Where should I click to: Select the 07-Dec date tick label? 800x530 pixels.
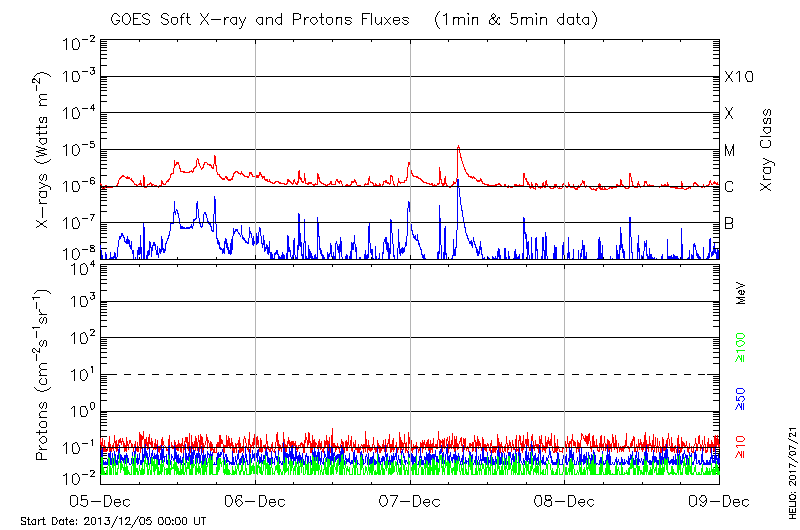click(410, 500)
